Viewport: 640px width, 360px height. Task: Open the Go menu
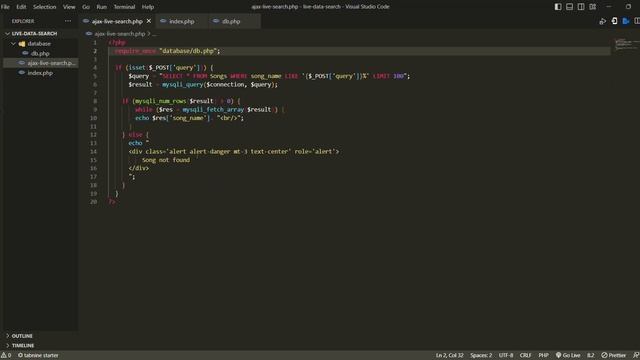pos(86,7)
